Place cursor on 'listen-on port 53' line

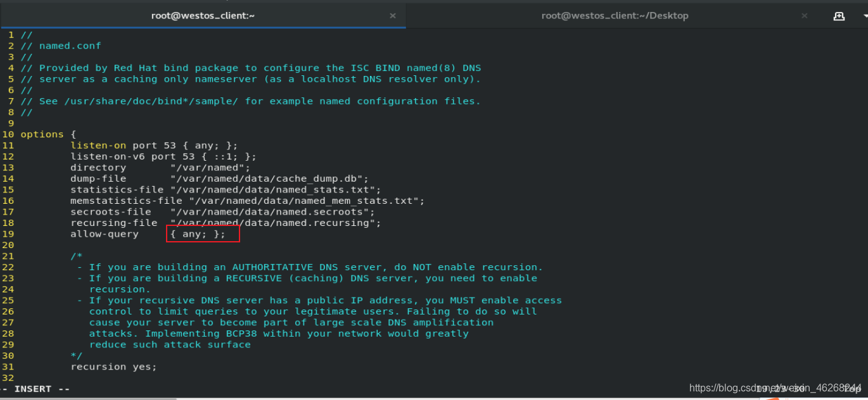[154, 146]
